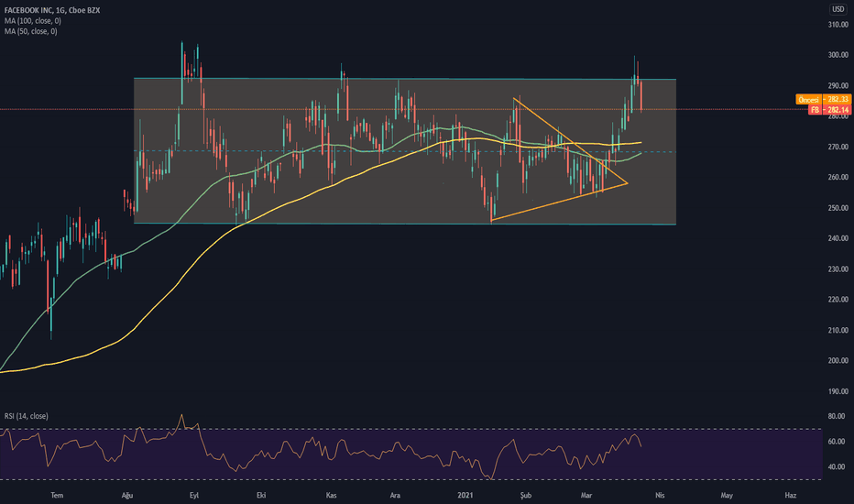Click the Eyl month label on time axis
The image size is (854, 504).
pos(194,495)
